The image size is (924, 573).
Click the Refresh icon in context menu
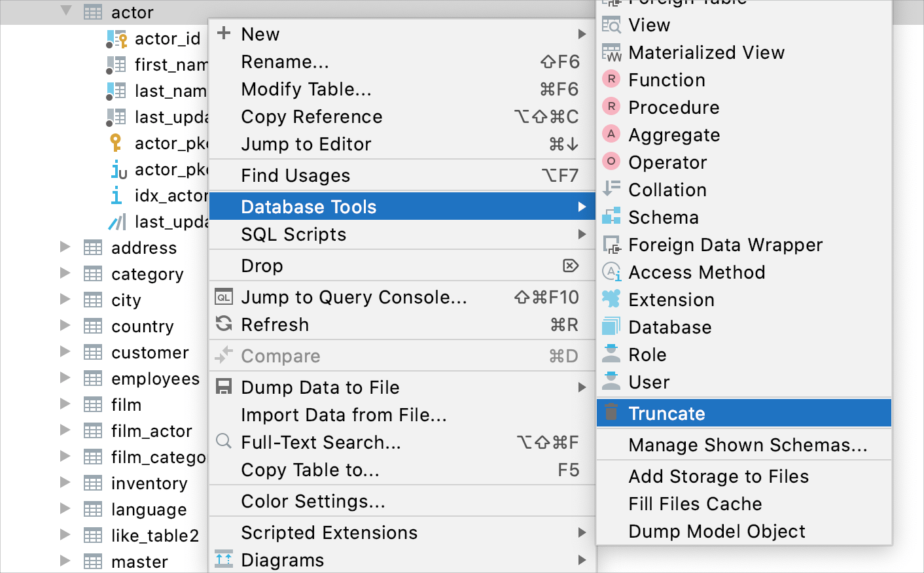(223, 324)
